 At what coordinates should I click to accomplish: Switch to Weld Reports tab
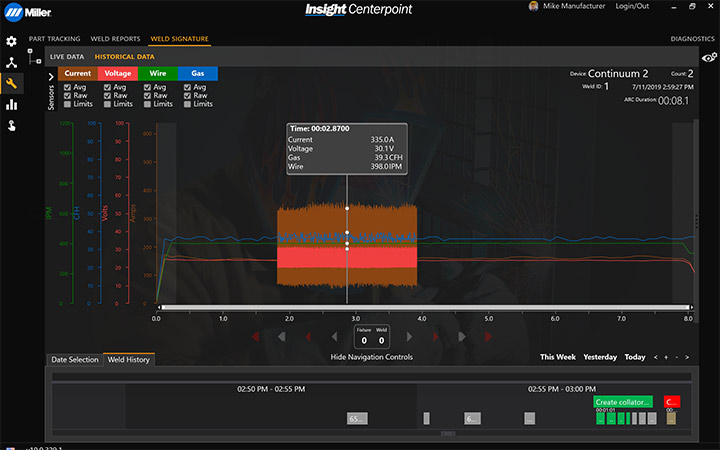tap(115, 39)
